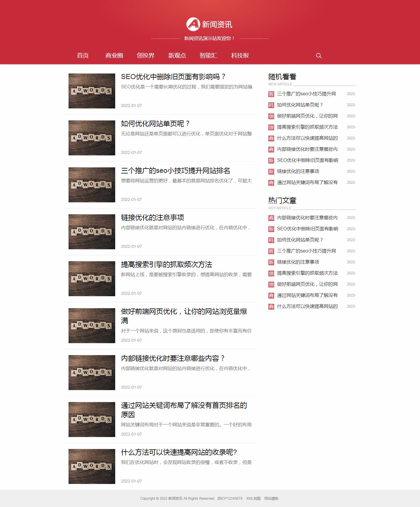Click 创 badge beside 提高搜索引擎 in 随机看看
Viewport: 420px width, 507px height.
(271, 127)
